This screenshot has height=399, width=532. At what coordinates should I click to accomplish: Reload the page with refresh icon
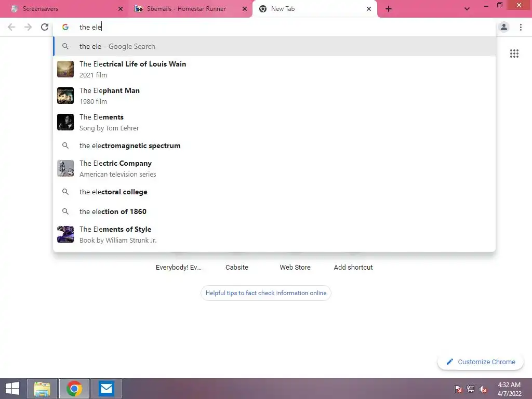45,27
